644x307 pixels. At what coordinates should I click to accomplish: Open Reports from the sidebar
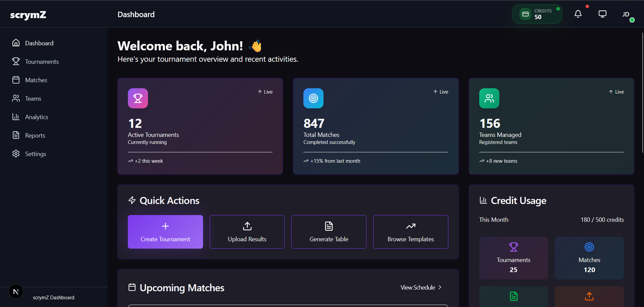[35, 135]
